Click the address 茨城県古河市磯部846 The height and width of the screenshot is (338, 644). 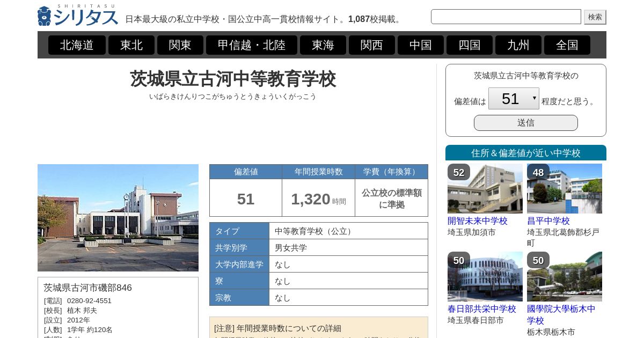pos(87,288)
